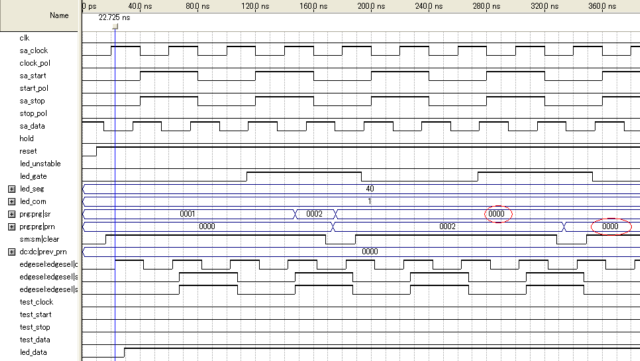
Task: Select the led_gate signal name
Action: click(33, 176)
